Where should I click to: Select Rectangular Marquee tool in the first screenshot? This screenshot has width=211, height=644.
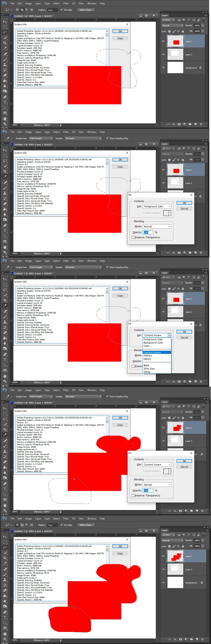5,27
